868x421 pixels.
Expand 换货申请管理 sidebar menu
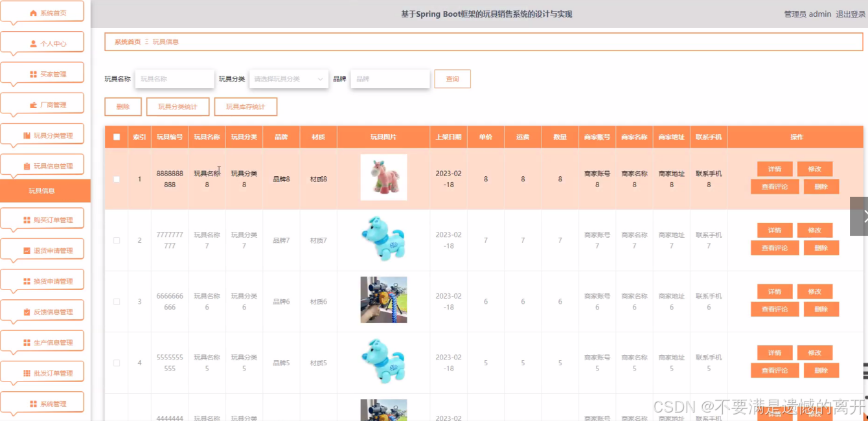[x=42, y=281]
